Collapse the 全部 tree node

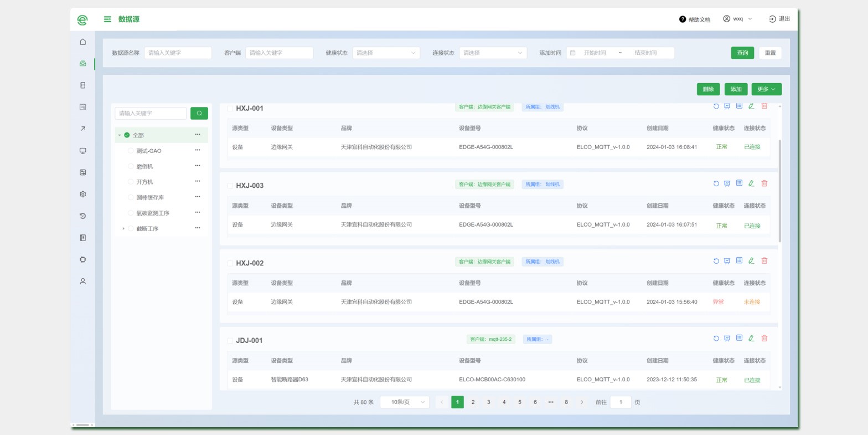[x=119, y=135]
